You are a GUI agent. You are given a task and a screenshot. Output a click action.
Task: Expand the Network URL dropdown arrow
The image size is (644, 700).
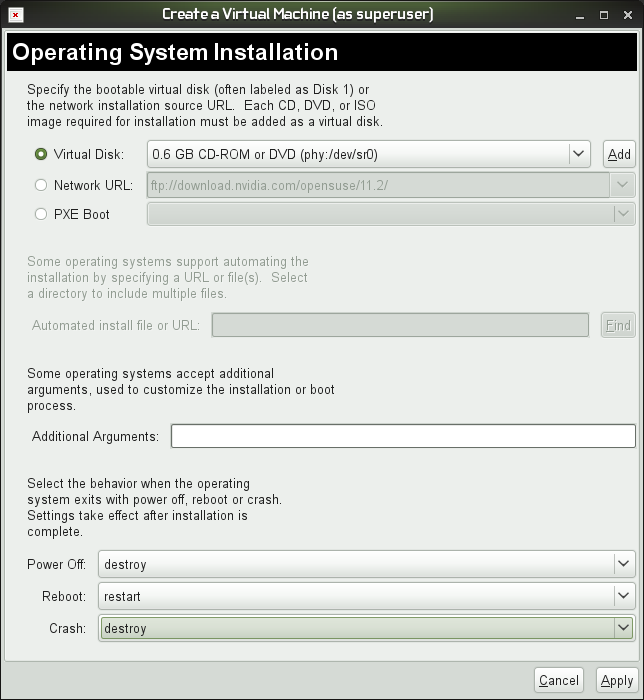(623, 185)
